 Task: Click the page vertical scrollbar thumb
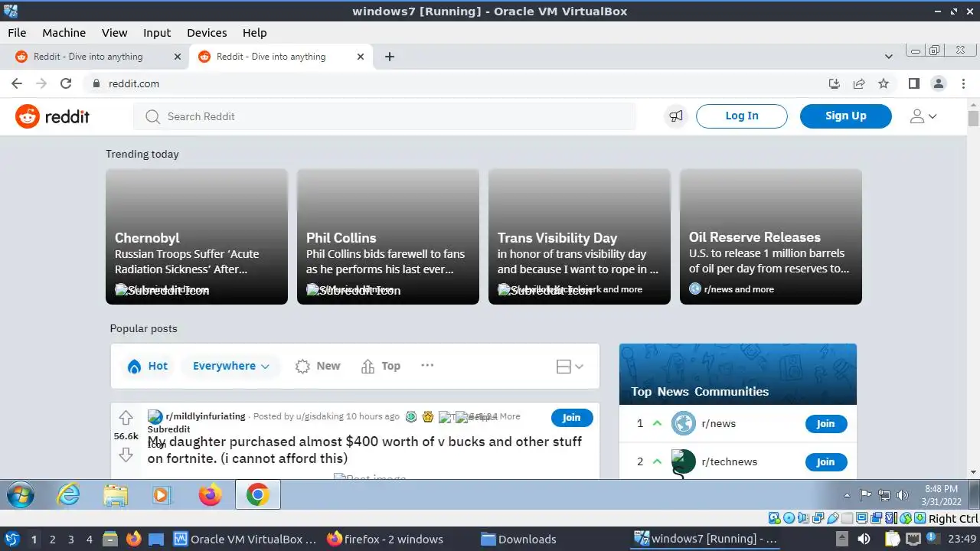pyautogui.click(x=973, y=119)
